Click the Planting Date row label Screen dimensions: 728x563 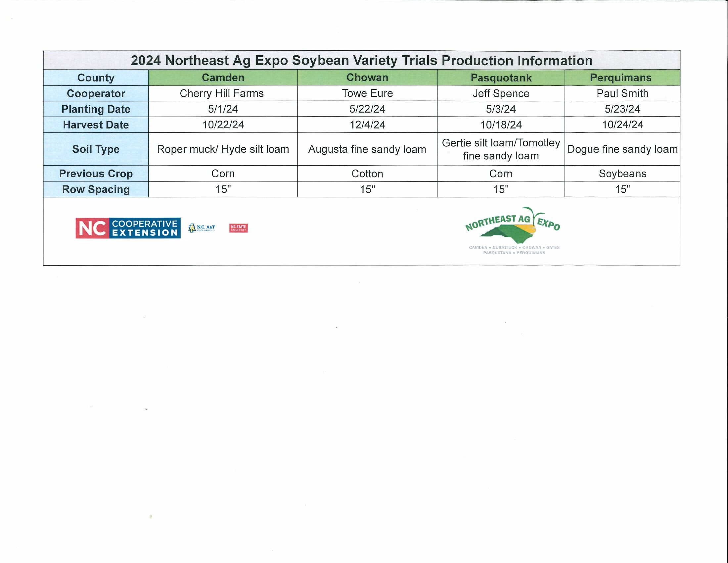click(96, 109)
